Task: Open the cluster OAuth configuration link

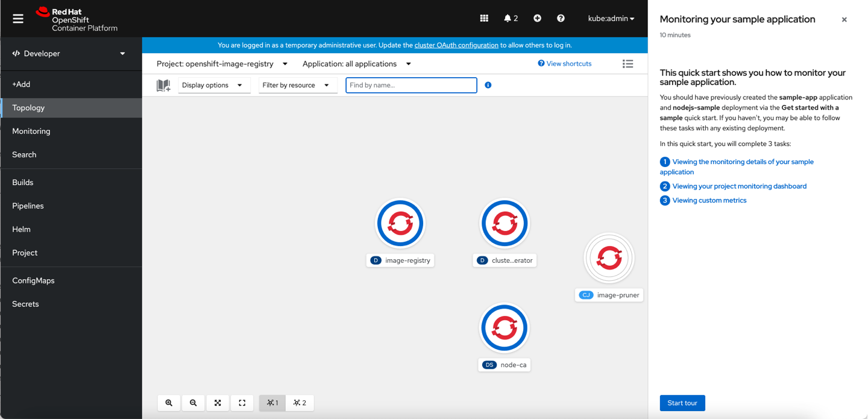Action: [456, 45]
